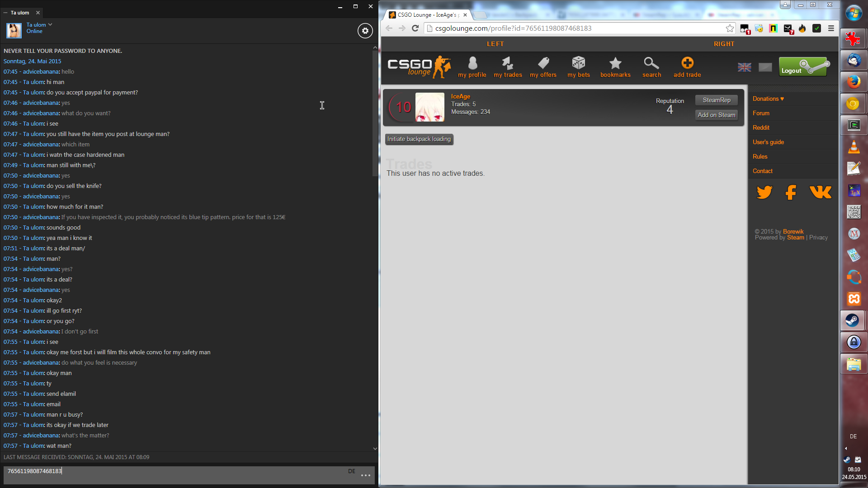
Task: Bookmark page with Chrome star
Action: point(730,28)
